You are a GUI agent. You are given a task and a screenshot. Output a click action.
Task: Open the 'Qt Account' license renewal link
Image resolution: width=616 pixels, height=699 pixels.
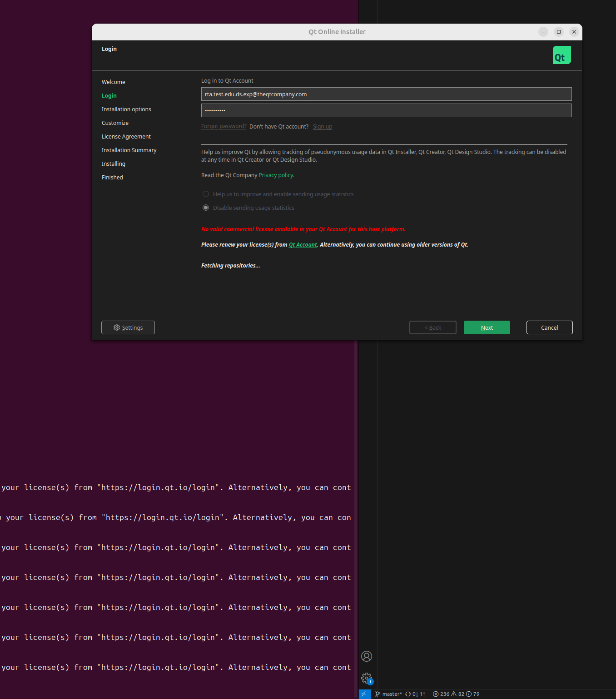(x=303, y=244)
